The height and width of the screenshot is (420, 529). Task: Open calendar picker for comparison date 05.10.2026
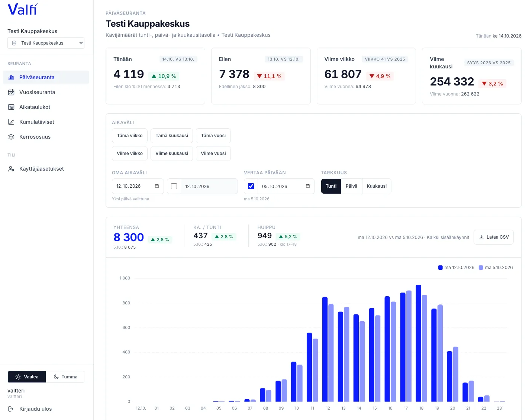[x=308, y=186]
